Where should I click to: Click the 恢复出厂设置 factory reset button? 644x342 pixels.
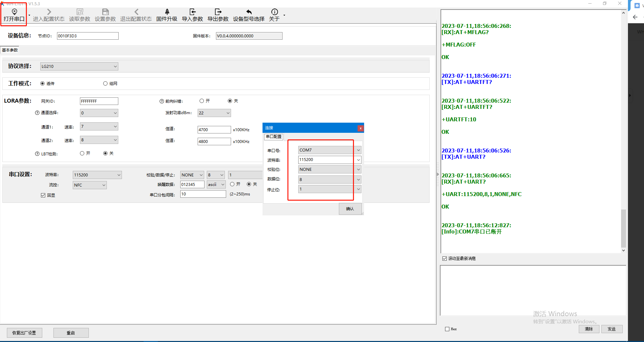[x=24, y=333]
